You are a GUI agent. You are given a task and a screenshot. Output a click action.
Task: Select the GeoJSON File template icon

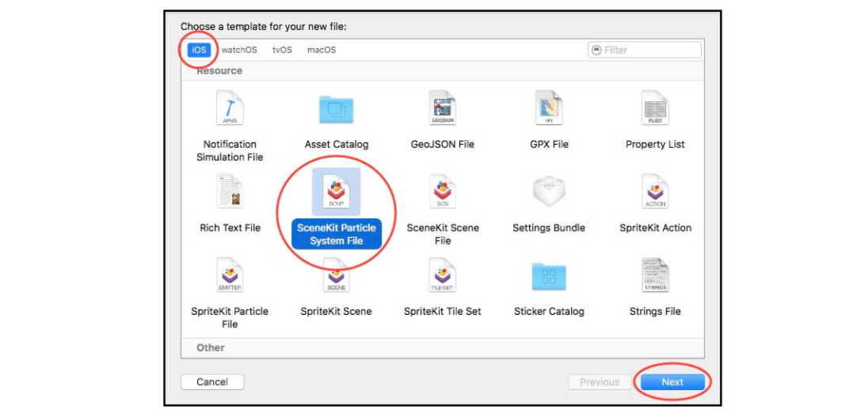442,109
